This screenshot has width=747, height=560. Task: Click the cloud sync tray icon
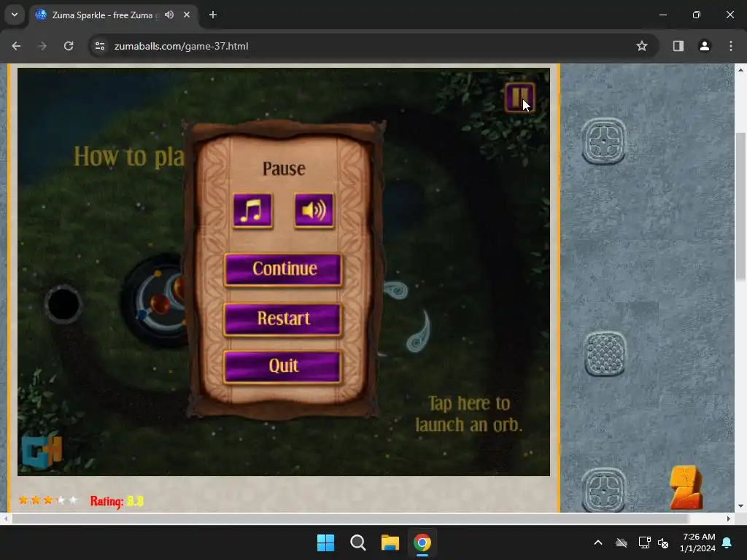[622, 542]
